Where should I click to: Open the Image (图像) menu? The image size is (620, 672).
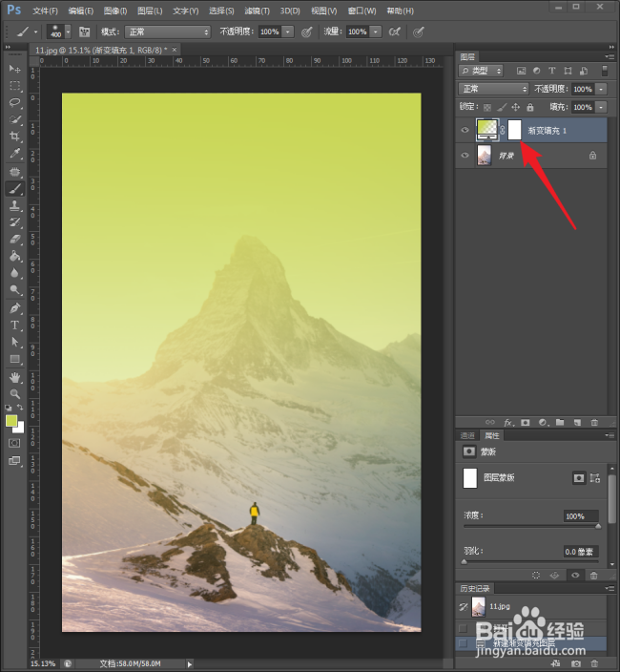(115, 10)
